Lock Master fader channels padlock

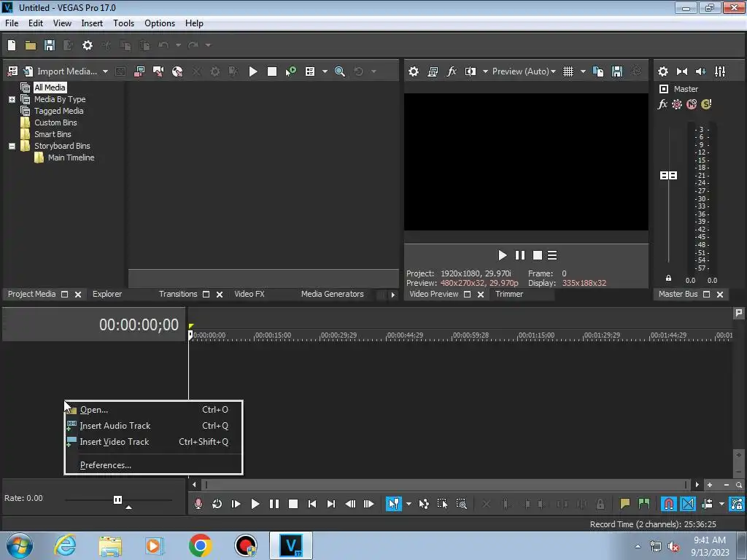pyautogui.click(x=668, y=278)
